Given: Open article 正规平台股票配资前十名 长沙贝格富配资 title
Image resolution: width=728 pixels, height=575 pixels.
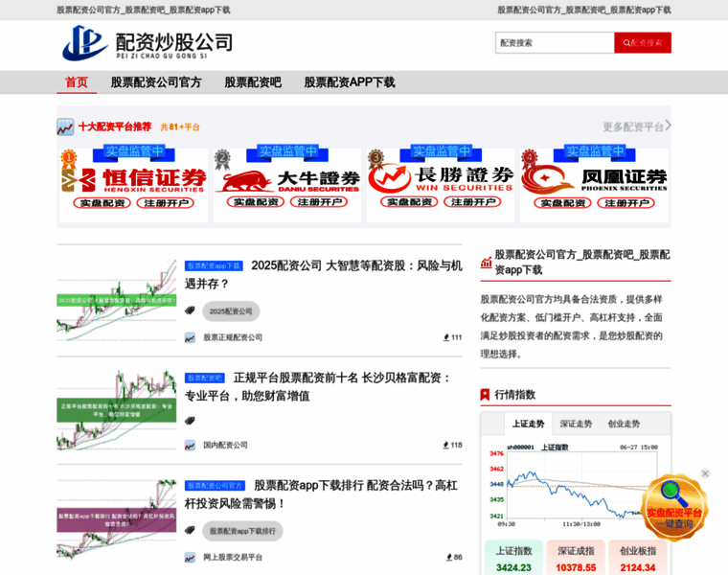Looking at the screenshot, I should (x=317, y=386).
